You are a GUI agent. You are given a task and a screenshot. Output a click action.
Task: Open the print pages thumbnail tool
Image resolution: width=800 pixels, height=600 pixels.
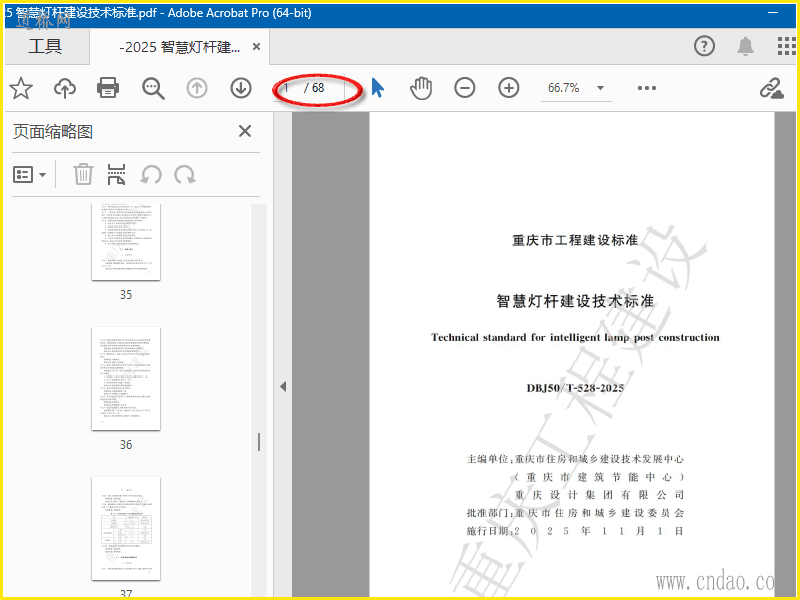(116, 174)
